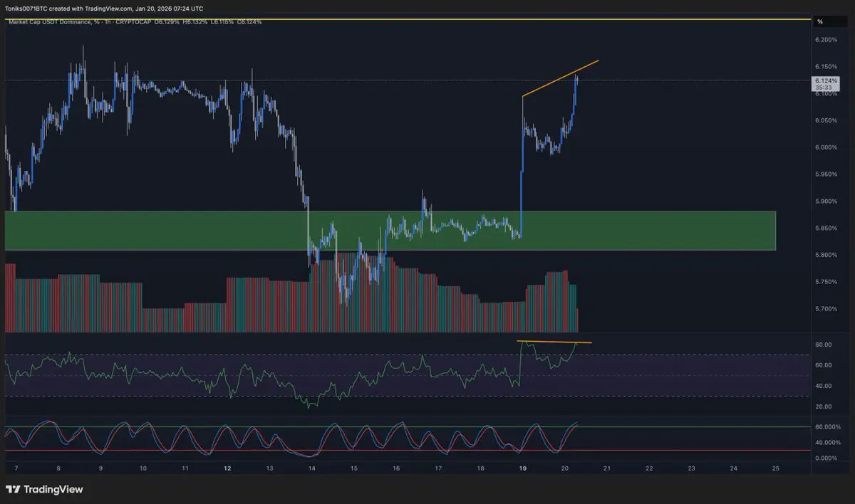Click the CRYPTOCAP exchange label in the legend
855x504 pixels.
(x=135, y=22)
